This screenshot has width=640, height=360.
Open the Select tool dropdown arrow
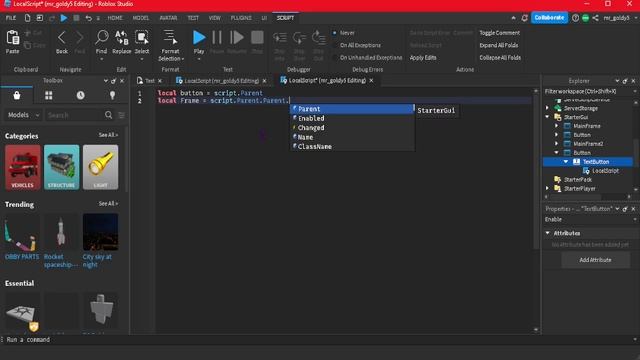click(x=142, y=60)
